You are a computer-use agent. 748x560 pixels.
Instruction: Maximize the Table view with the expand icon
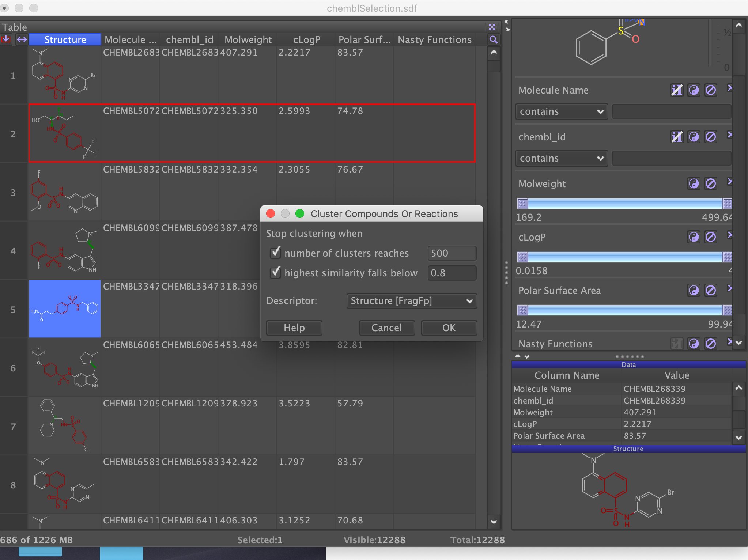[x=492, y=27]
